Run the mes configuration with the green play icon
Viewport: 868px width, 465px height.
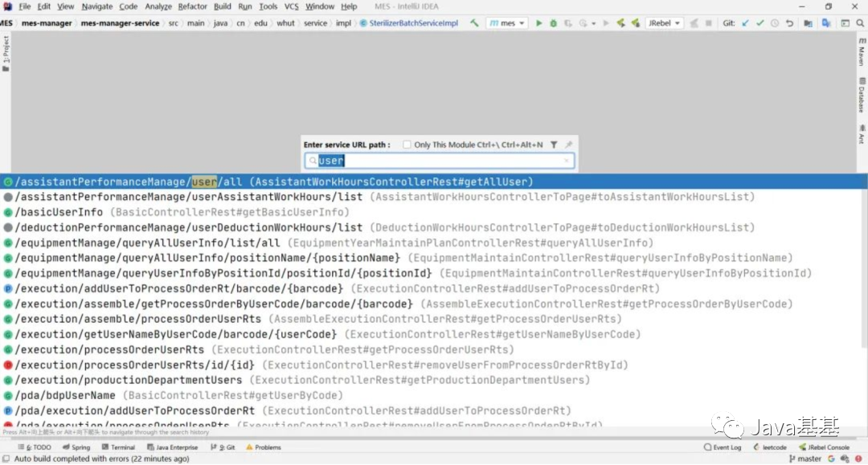pos(538,23)
